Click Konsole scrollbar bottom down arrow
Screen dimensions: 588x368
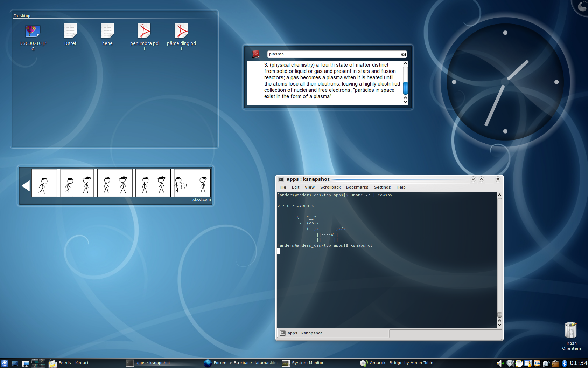500,325
